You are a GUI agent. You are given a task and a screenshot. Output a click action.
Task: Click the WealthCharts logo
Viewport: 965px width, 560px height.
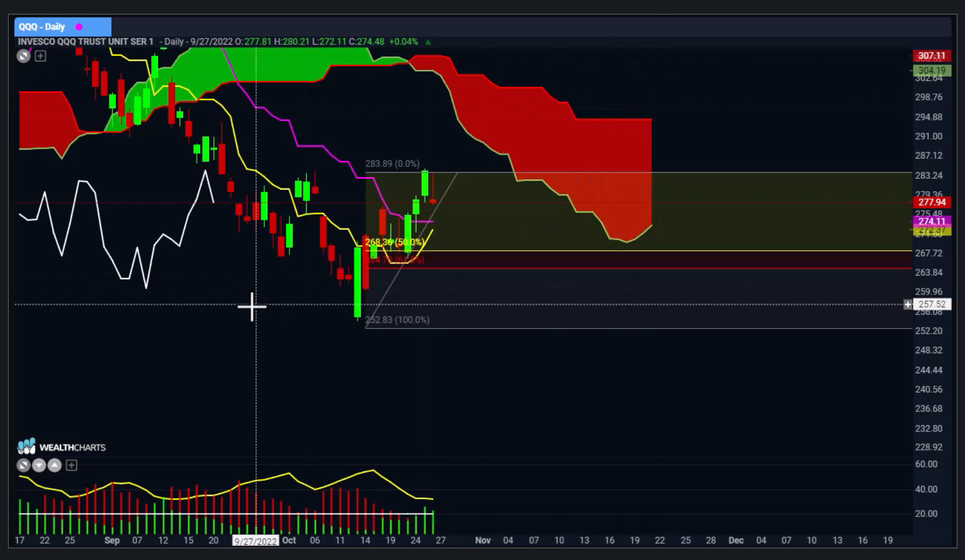62,447
